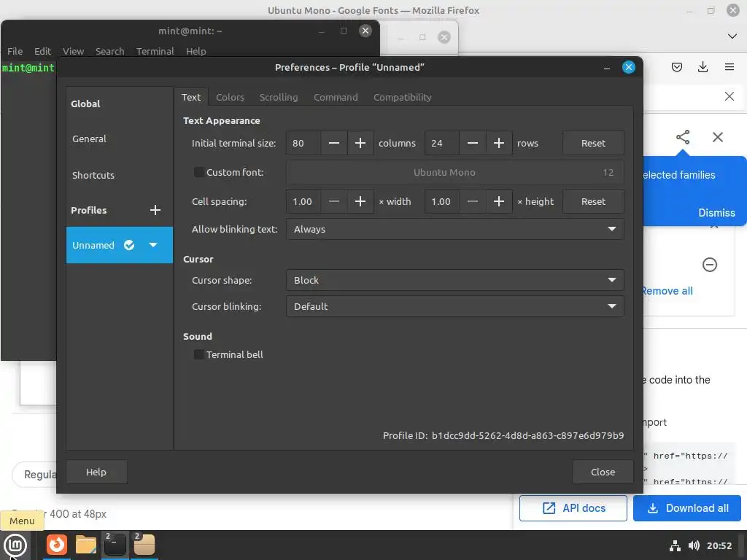Open the terminal View menu
The image size is (747, 560).
point(74,52)
